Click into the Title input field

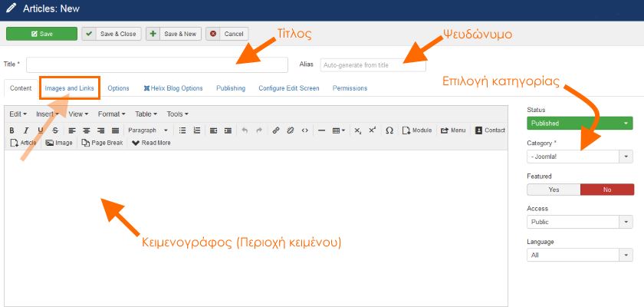click(157, 65)
